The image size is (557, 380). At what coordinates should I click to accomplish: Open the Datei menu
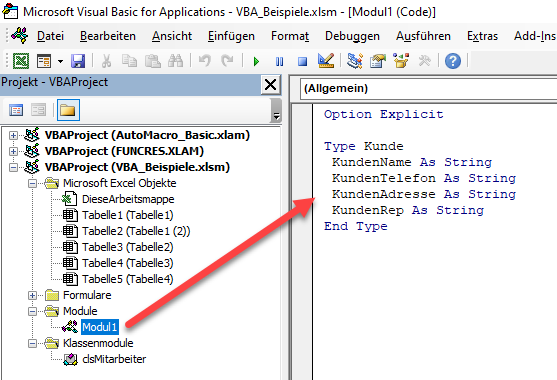(50, 36)
